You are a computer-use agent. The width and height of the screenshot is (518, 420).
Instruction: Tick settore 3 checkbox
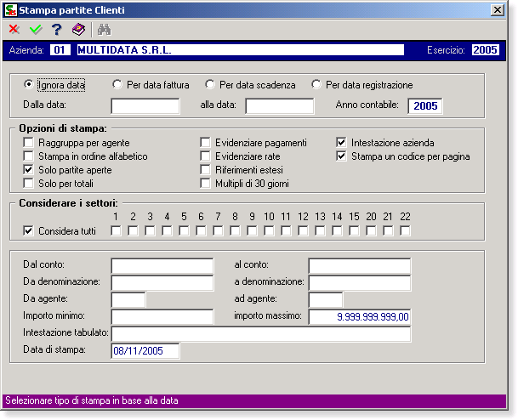150,230
